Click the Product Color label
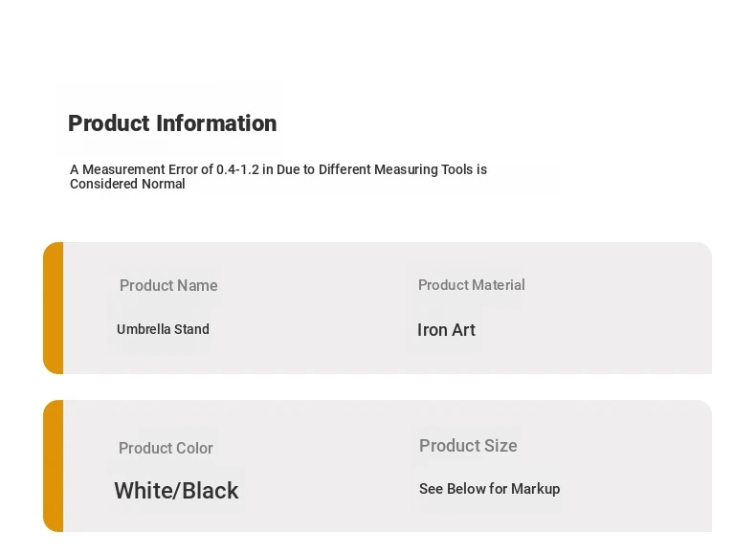The width and height of the screenshot is (756, 554). [x=166, y=448]
